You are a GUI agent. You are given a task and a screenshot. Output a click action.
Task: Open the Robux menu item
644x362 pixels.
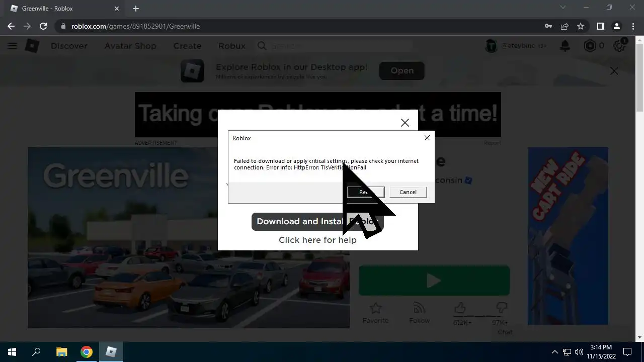(x=232, y=46)
